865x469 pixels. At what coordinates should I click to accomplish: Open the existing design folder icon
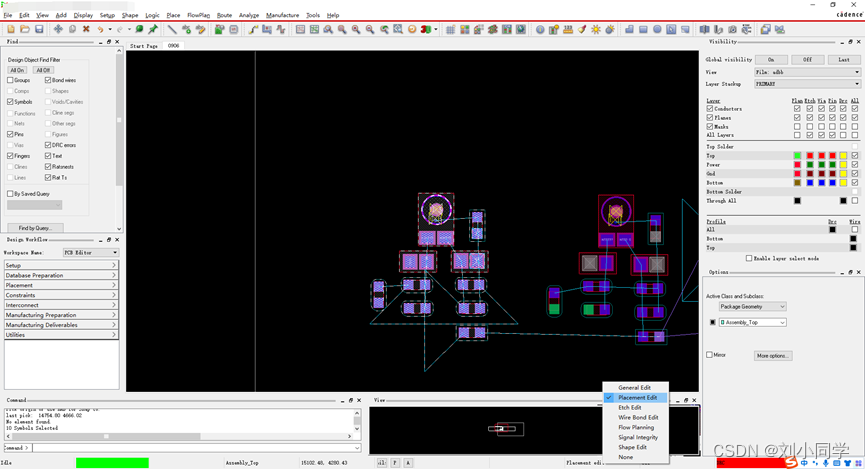(24, 29)
